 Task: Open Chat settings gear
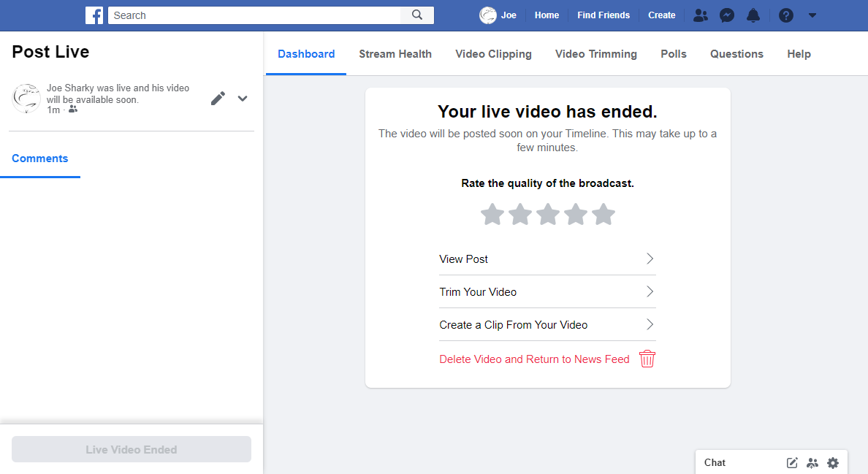[x=833, y=462]
